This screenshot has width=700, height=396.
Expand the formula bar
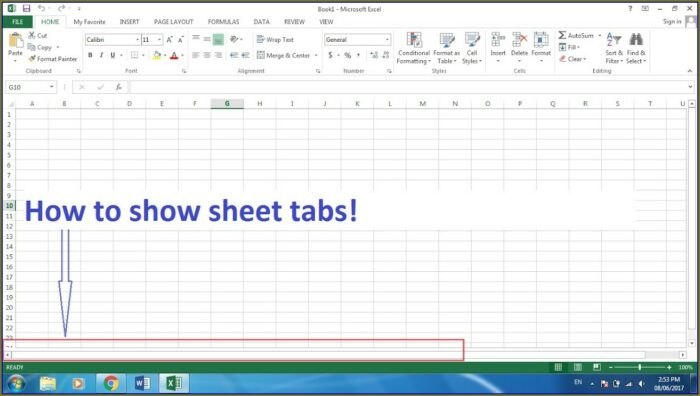coord(691,87)
